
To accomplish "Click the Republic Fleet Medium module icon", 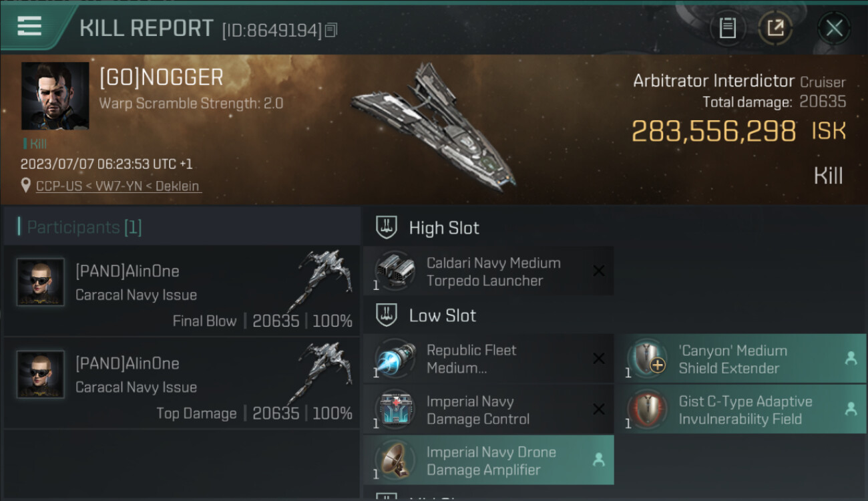I will point(394,359).
